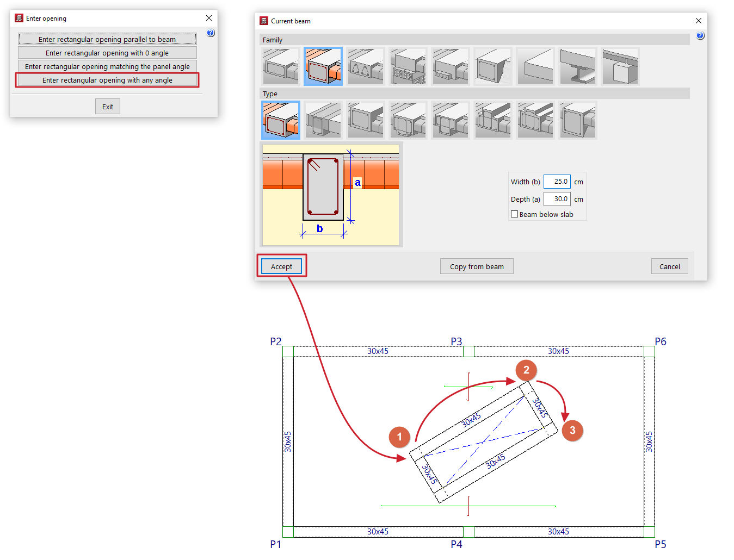The width and height of the screenshot is (734, 560).
Task: Select the seventh Type icon in the Type row
Action: point(535,120)
